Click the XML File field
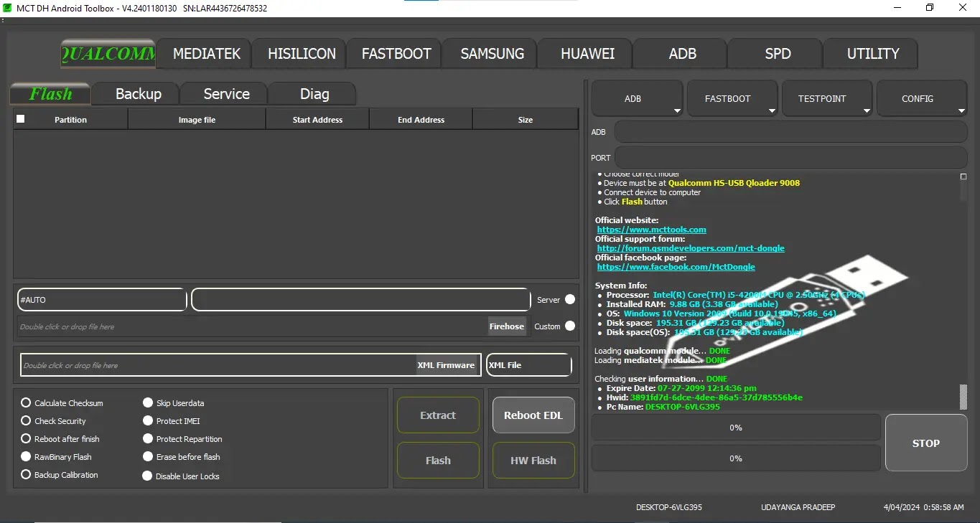 tap(529, 365)
